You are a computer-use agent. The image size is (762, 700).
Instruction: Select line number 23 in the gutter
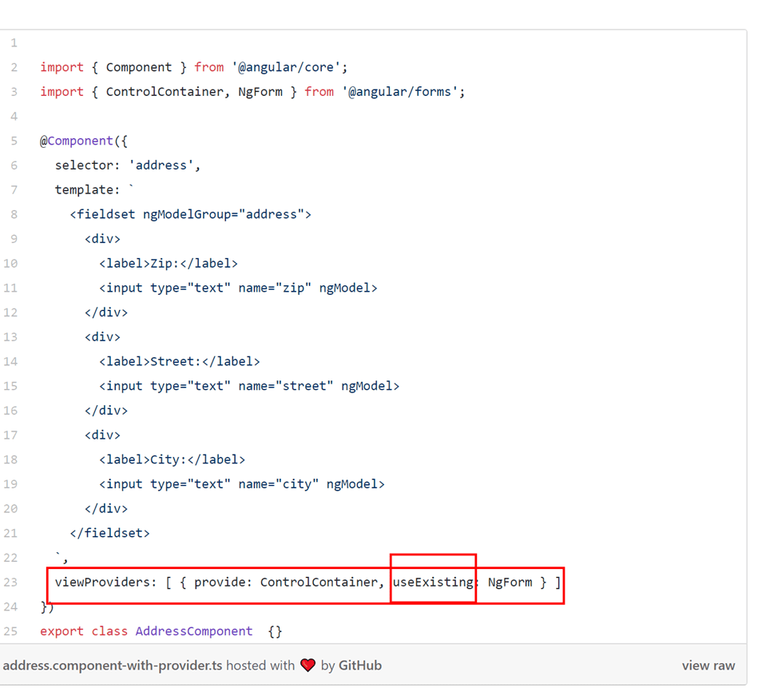pos(10,583)
